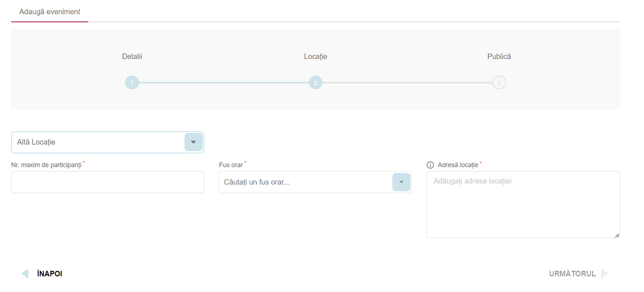The height and width of the screenshot is (292, 644).
Task: Grab the resize handle of the address textarea
Action: 617,235
